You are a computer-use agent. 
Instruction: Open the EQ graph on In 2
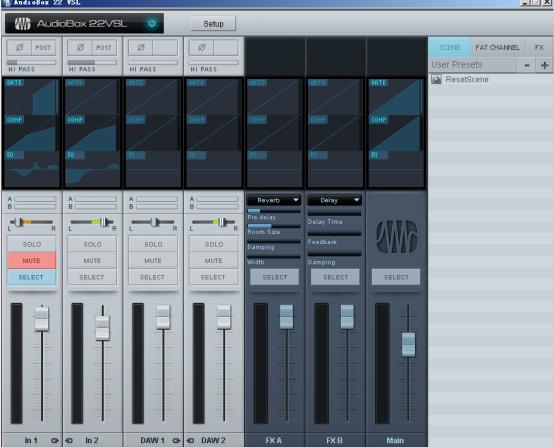tap(92, 169)
